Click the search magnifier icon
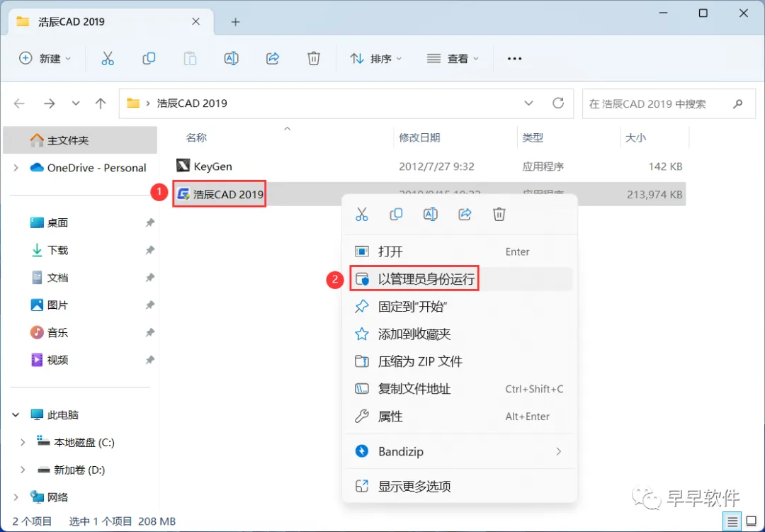This screenshot has width=765, height=532. (737, 103)
